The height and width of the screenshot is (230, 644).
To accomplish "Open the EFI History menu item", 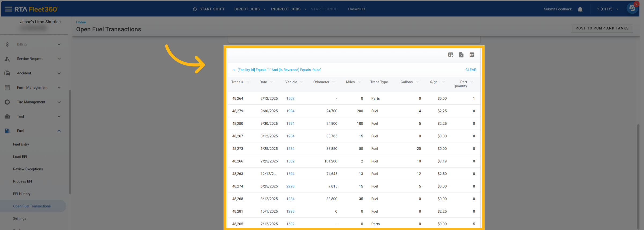I will tap(22, 194).
